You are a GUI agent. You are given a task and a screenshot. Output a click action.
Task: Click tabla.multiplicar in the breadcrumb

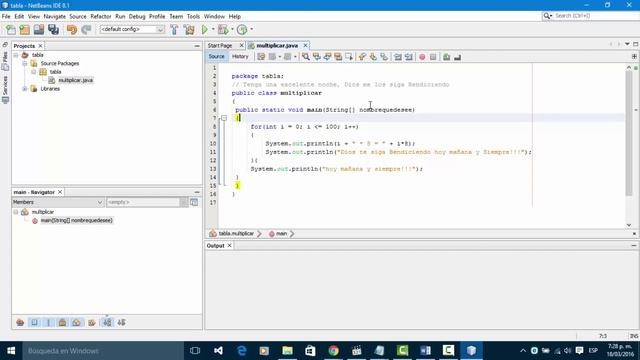tap(236, 233)
